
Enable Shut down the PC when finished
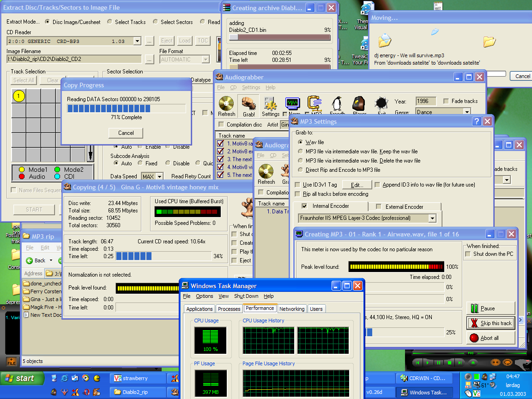pyautogui.click(x=468, y=254)
